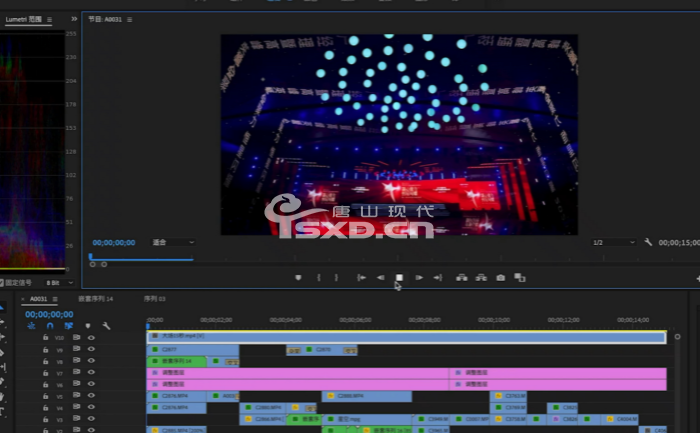The image size is (700, 433).
Task: Expand the panel overflow double-chevron
Action: click(x=74, y=19)
